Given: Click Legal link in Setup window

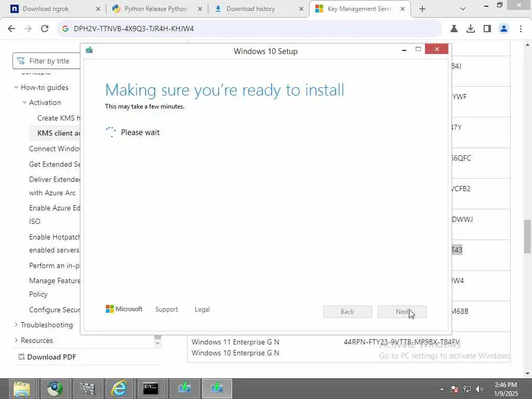Looking at the screenshot, I should pyautogui.click(x=202, y=310).
